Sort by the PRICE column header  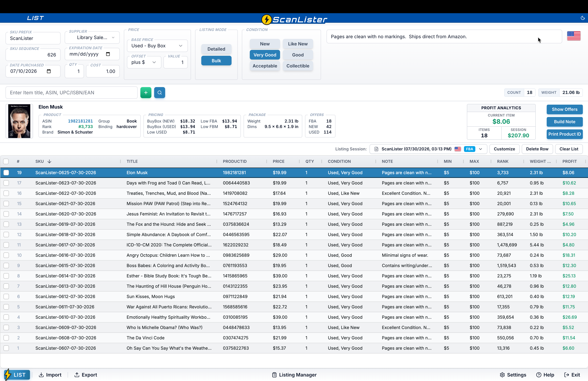279,161
